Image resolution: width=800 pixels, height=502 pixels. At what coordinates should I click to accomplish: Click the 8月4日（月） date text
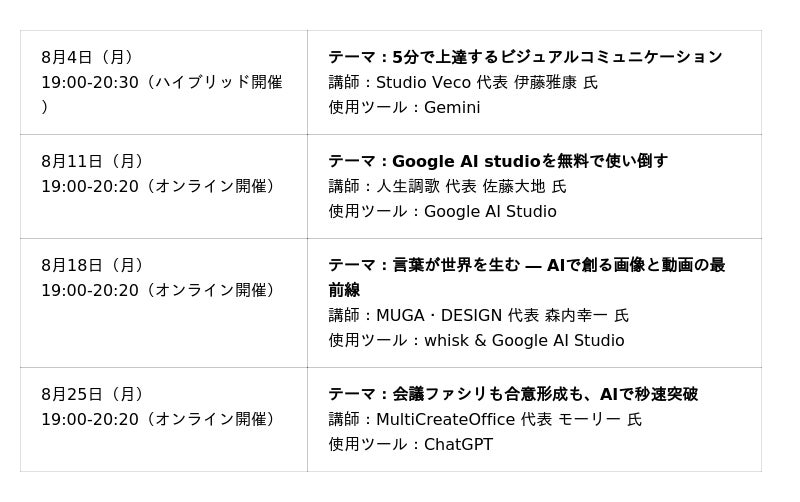(x=87, y=57)
